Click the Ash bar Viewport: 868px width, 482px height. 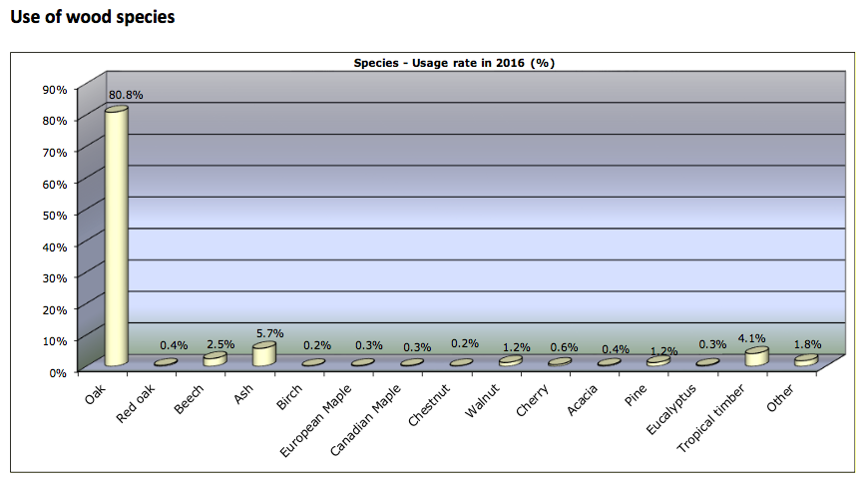(264, 353)
